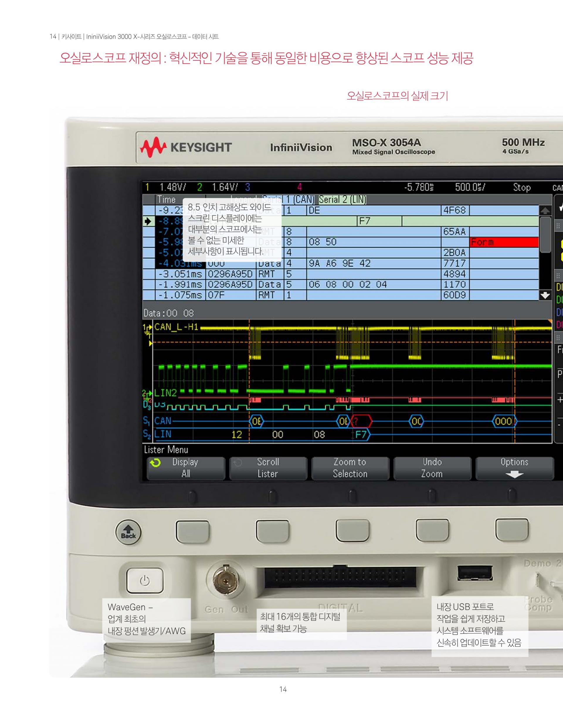Viewport: 563px width, 728px height.
Task: Select the Serial 2 (LIN) legend tab
Action: (342, 200)
